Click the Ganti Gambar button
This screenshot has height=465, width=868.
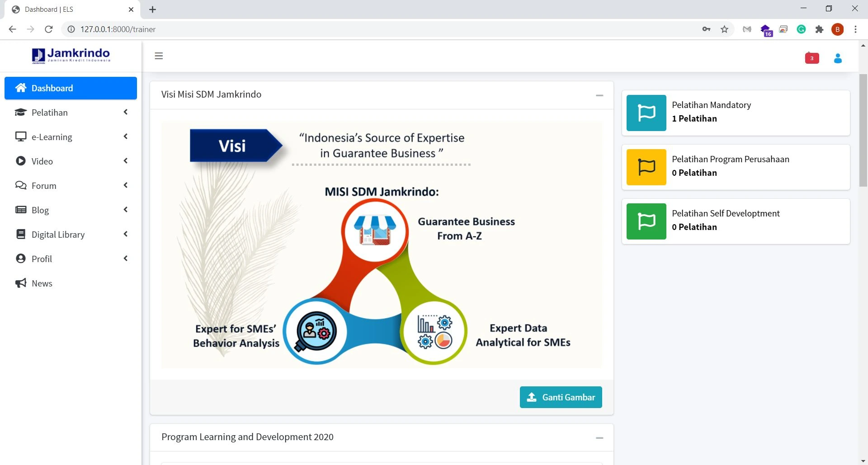pyautogui.click(x=561, y=397)
